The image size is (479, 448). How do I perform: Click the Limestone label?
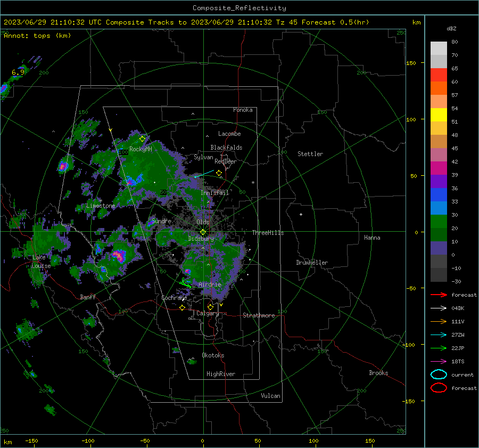[x=101, y=206]
